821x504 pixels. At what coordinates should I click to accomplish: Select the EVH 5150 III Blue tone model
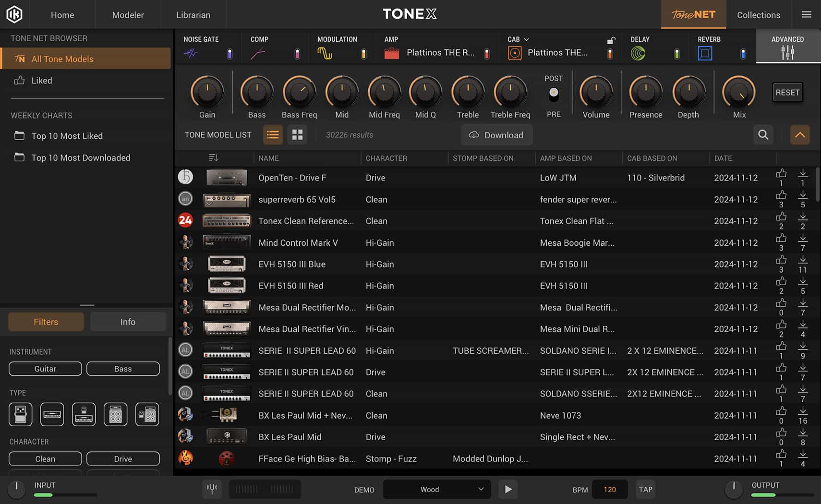tap(291, 264)
